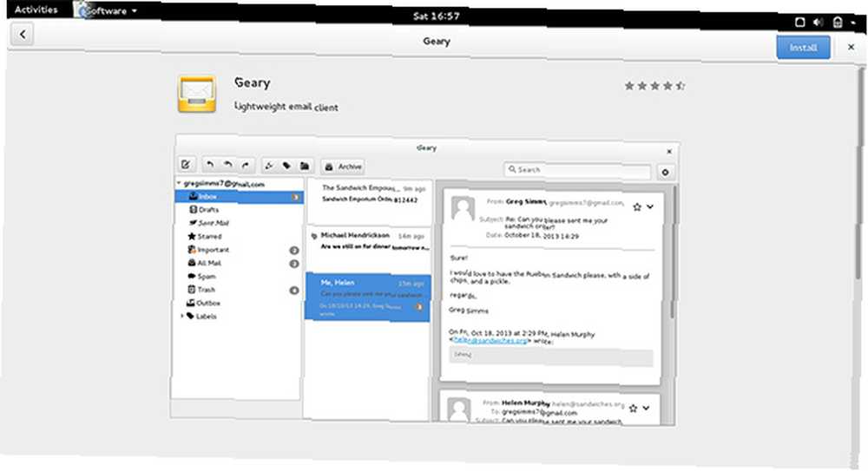
Task: Click the label tag icon in Geary preview toolbar
Action: [286, 166]
